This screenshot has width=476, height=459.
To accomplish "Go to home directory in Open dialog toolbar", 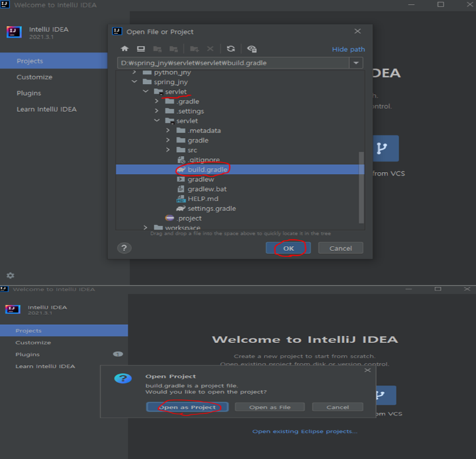I will point(125,49).
